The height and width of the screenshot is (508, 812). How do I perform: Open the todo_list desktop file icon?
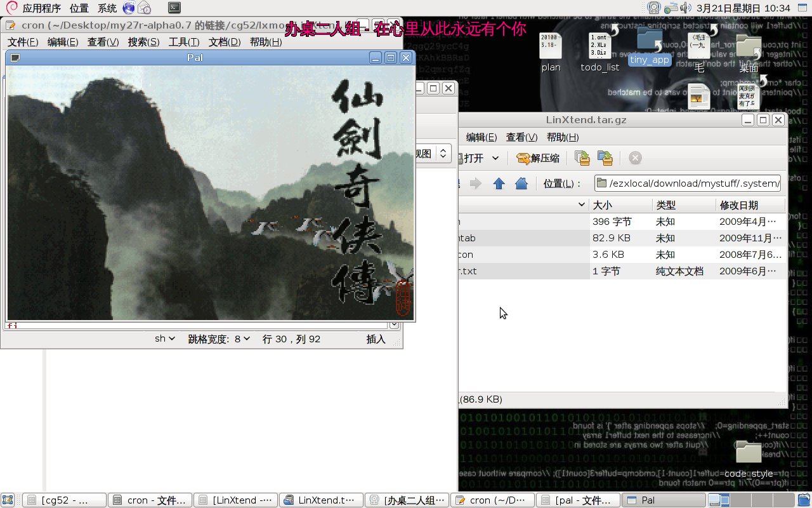click(600, 52)
